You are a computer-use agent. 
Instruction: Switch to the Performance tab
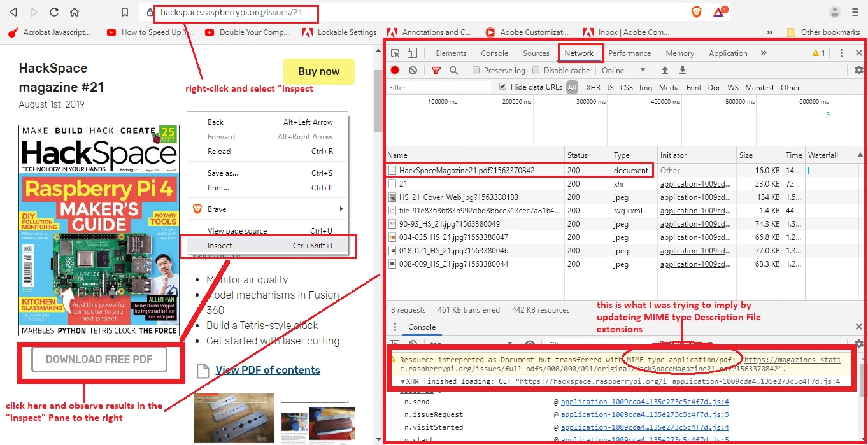click(630, 53)
